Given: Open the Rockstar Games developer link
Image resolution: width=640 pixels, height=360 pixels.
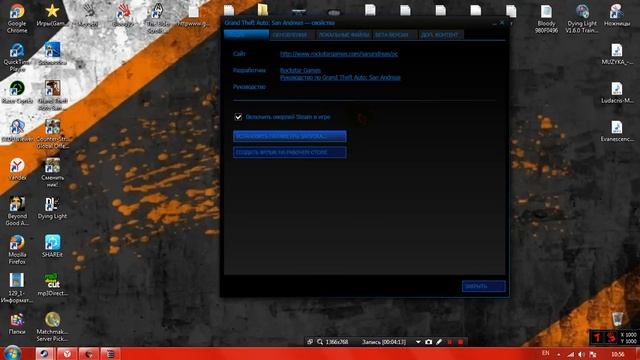Looking at the screenshot, I should point(300,70).
